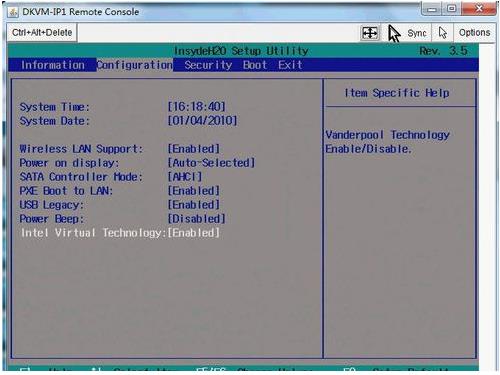Switch to the Information tab
This screenshot has width=500, height=375.
[53, 65]
